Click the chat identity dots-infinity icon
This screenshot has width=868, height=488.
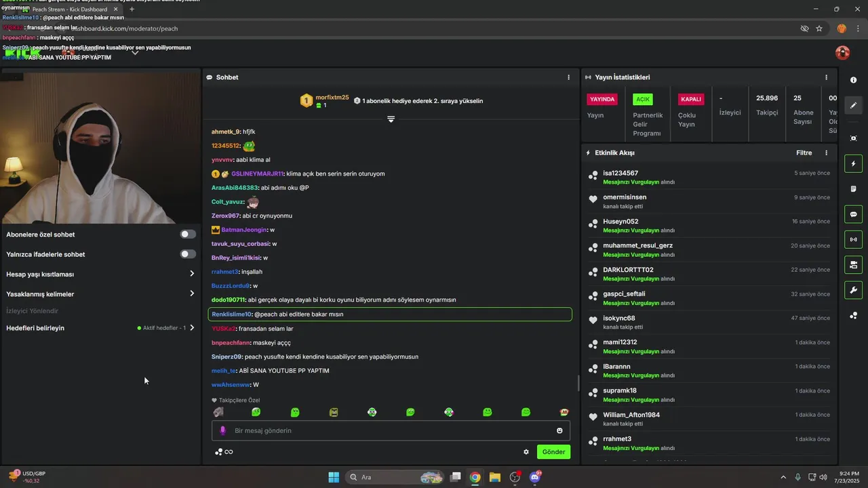[224, 452]
